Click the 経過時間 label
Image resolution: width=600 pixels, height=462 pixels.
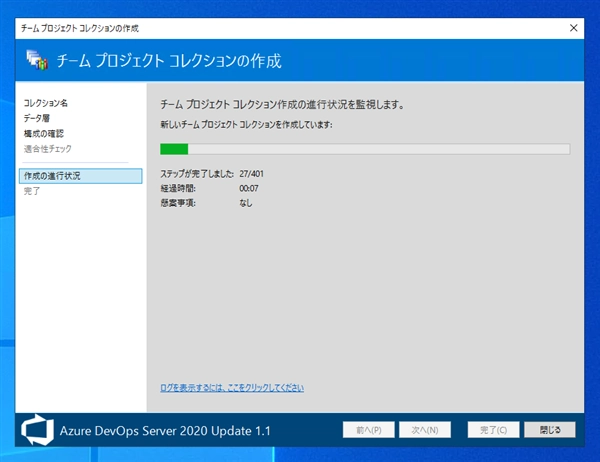[x=178, y=188]
